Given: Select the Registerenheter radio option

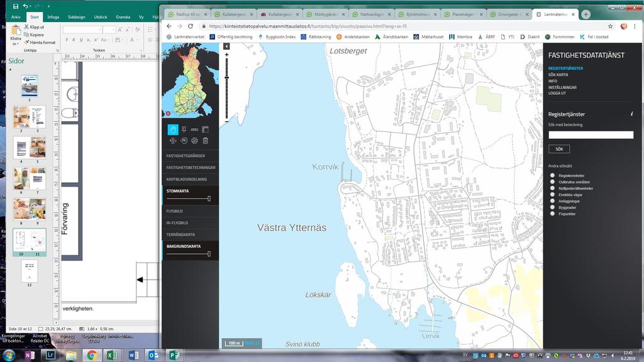Looking at the screenshot, I should tap(552, 176).
